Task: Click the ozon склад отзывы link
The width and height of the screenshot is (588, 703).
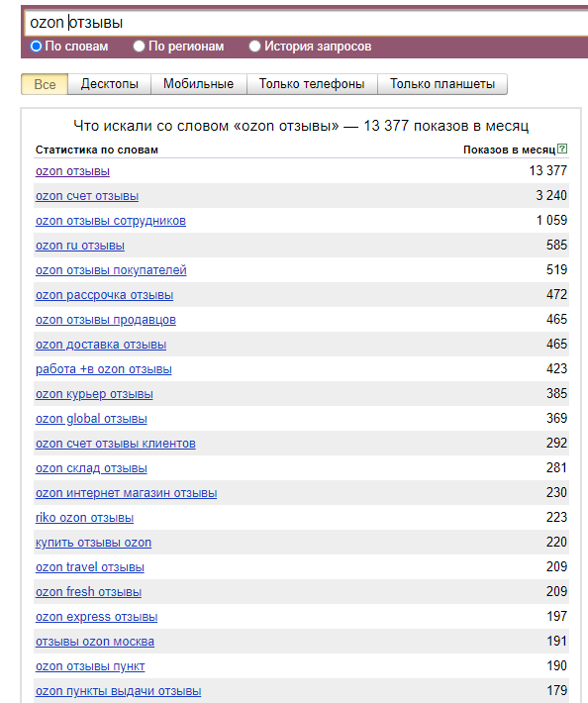Action: [x=91, y=468]
